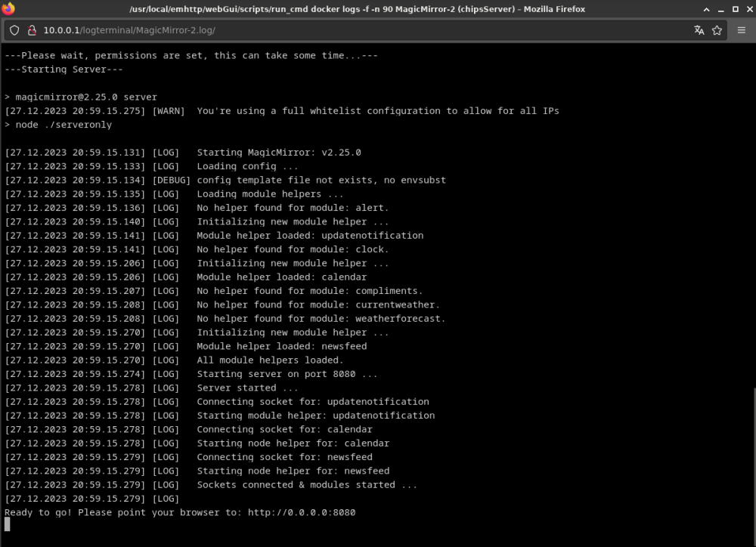The height and width of the screenshot is (547, 756).
Task: Click timestamp '[27.12.2023 20:59.15.274]'
Action: click(x=75, y=374)
